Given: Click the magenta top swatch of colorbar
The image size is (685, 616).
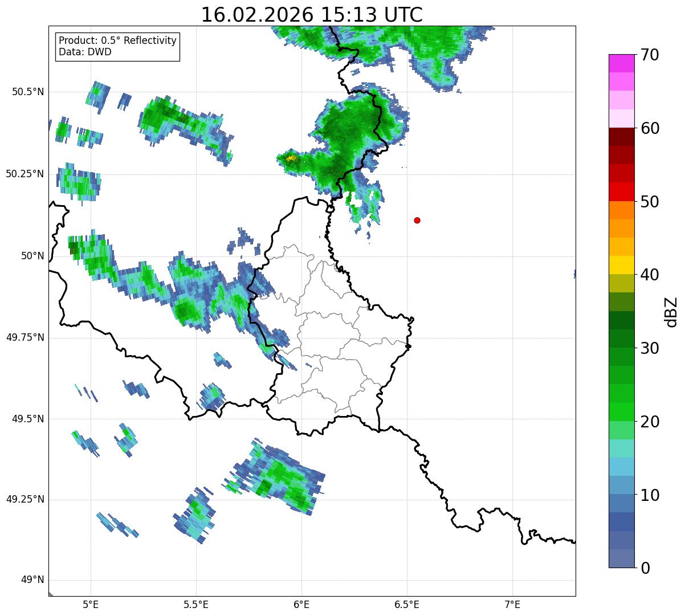Looking at the screenshot, I should (621, 63).
